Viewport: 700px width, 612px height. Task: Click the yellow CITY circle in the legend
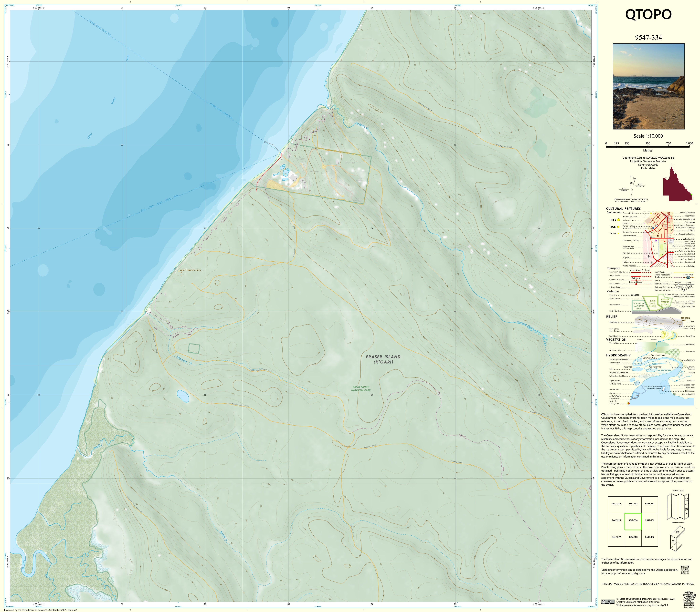tap(618, 220)
